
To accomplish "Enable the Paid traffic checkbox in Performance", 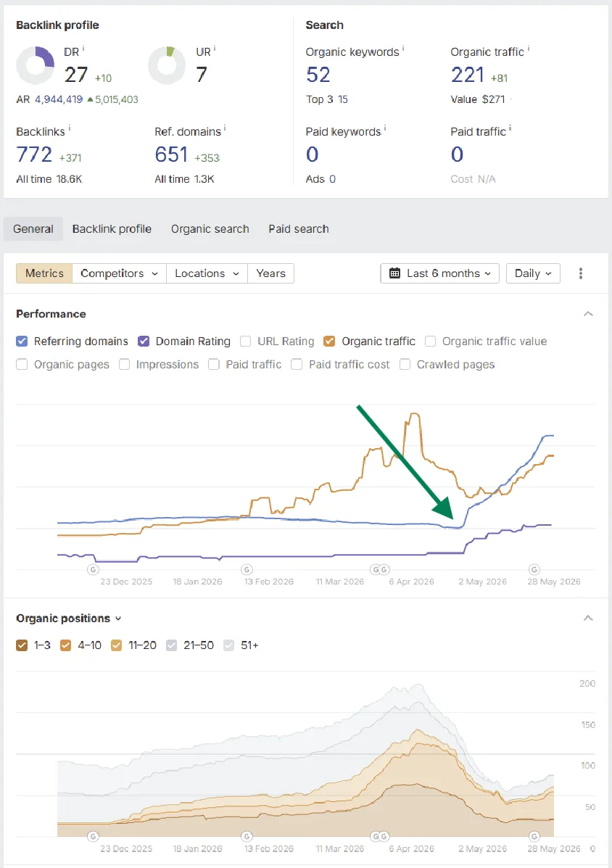I will (x=214, y=364).
